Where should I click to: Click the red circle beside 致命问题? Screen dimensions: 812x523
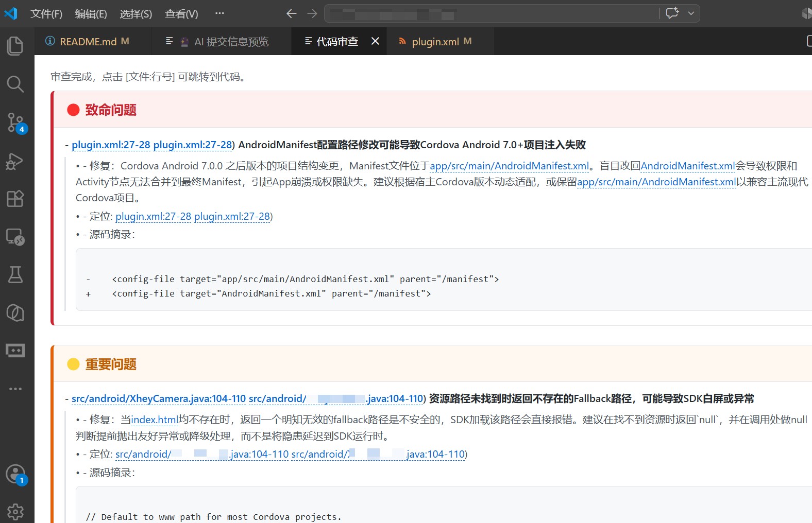(x=73, y=110)
